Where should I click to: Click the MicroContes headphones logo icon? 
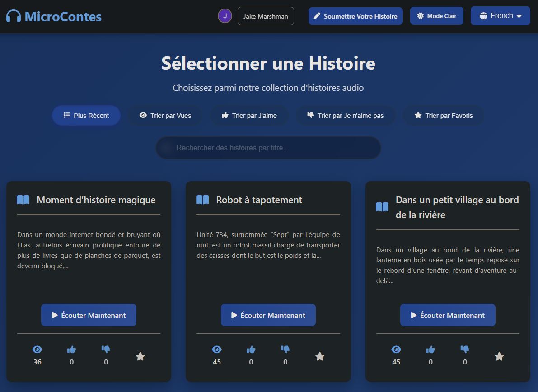(x=14, y=17)
